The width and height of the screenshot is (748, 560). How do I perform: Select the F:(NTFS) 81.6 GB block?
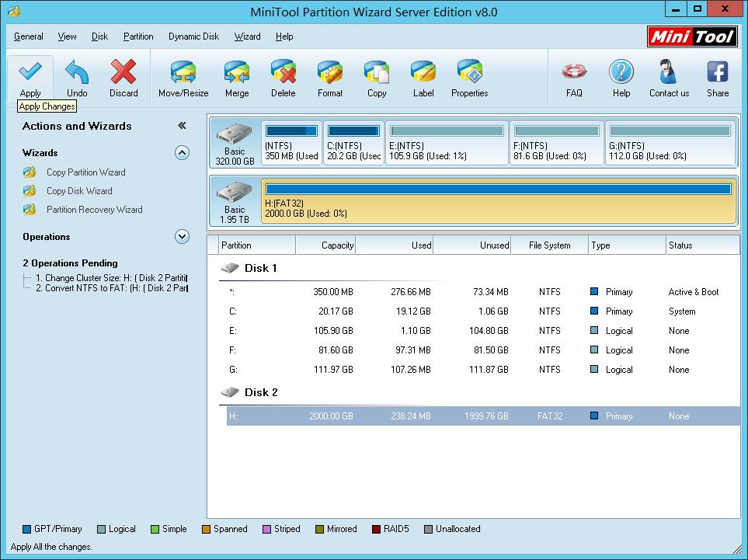[x=557, y=143]
